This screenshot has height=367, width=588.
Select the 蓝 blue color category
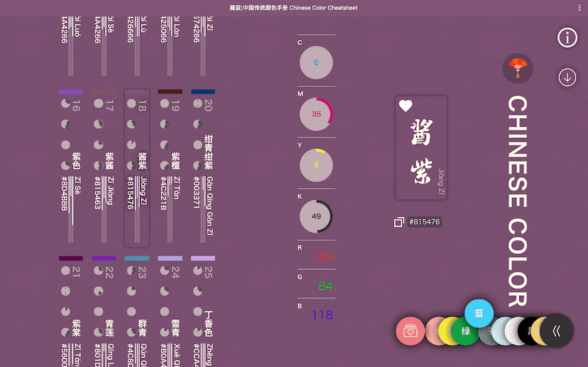[479, 313]
